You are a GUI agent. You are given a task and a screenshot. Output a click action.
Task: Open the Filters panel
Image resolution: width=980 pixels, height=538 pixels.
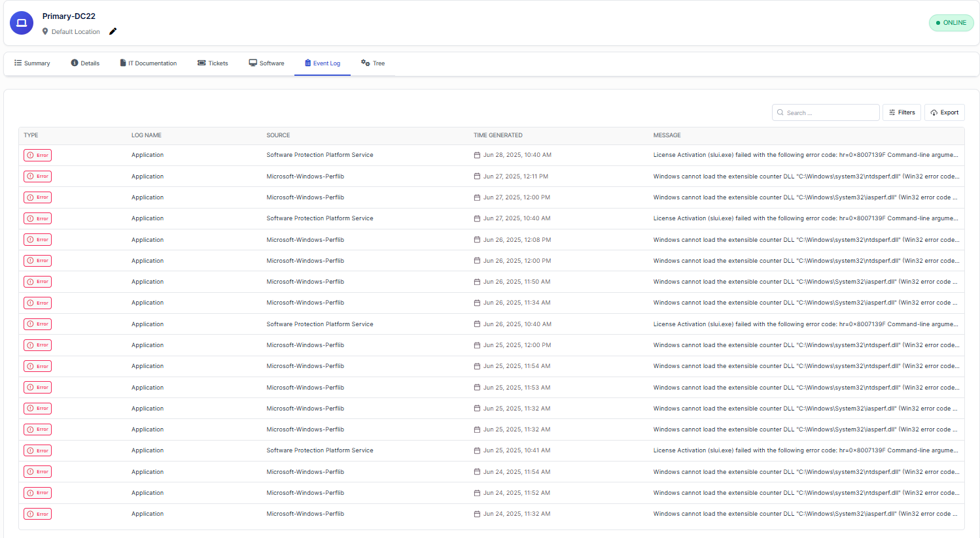coord(901,112)
